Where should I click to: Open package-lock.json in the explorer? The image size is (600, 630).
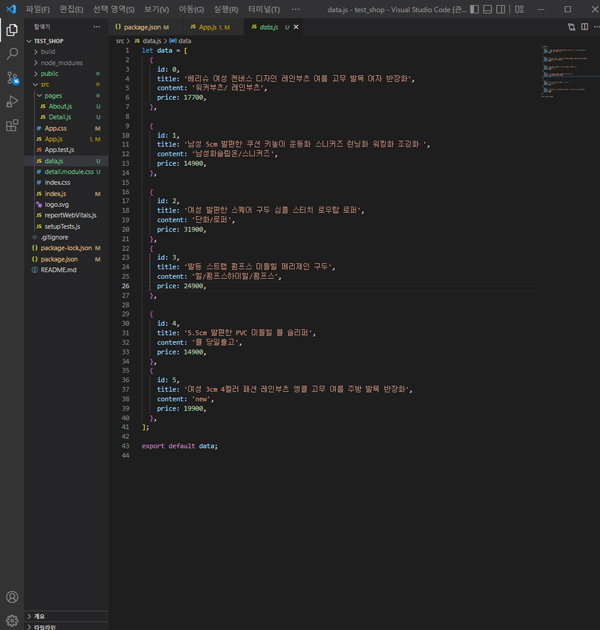tap(66, 248)
